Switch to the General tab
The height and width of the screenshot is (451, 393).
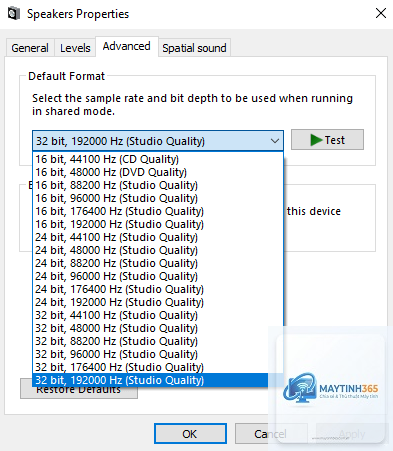(30, 48)
